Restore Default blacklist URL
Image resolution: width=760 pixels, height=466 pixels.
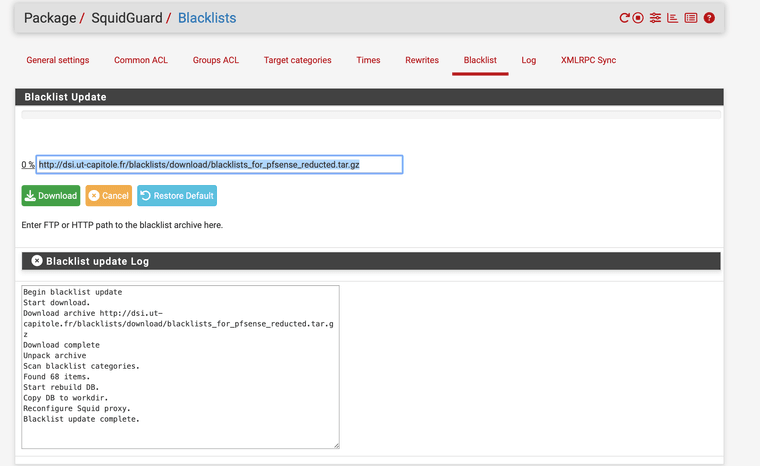click(x=177, y=195)
